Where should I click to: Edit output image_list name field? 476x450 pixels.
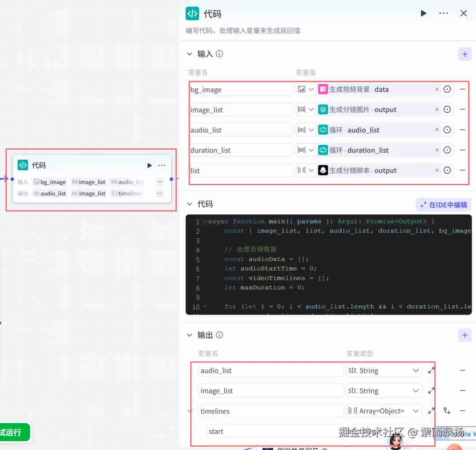[271, 391]
